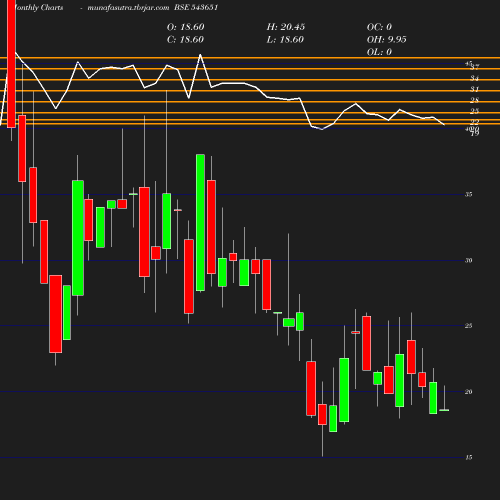Click the 22 label on the orange-line scale
Viewport: 500px width, 500px height.
coord(475,122)
